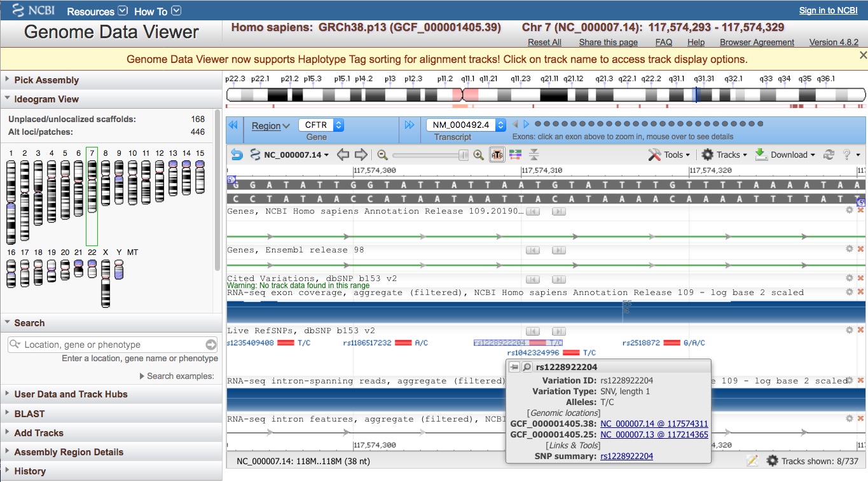Click the zoom level slider handle
This screenshot has height=482, width=868.
pyautogui.click(x=464, y=155)
